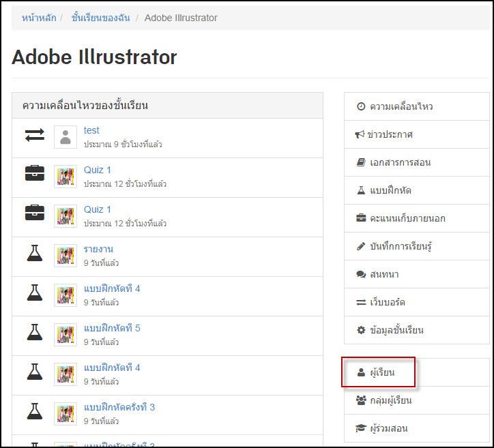
Task: Click the megaphone icon for ข่าวประกาศ
Action: coord(360,134)
